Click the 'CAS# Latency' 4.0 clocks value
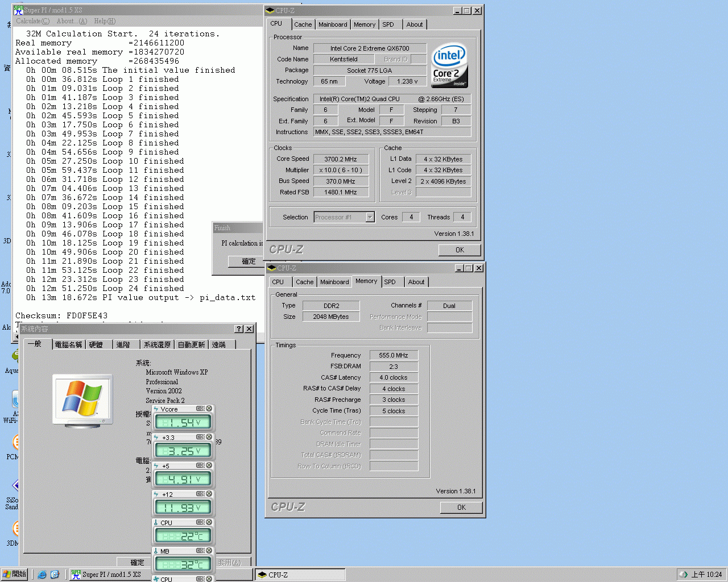 pos(394,377)
